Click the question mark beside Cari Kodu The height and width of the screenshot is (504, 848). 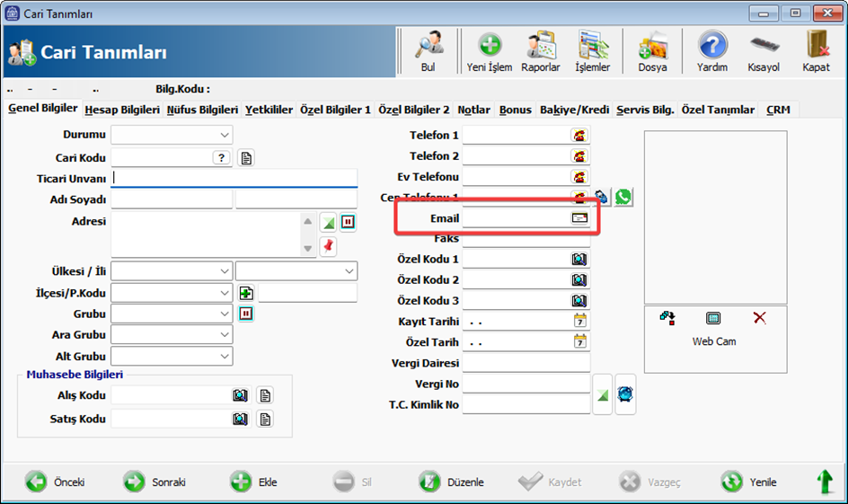click(x=222, y=158)
